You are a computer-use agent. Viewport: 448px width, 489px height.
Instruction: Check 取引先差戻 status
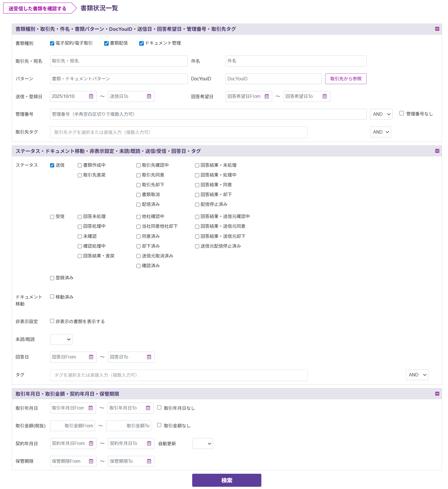tap(80, 175)
